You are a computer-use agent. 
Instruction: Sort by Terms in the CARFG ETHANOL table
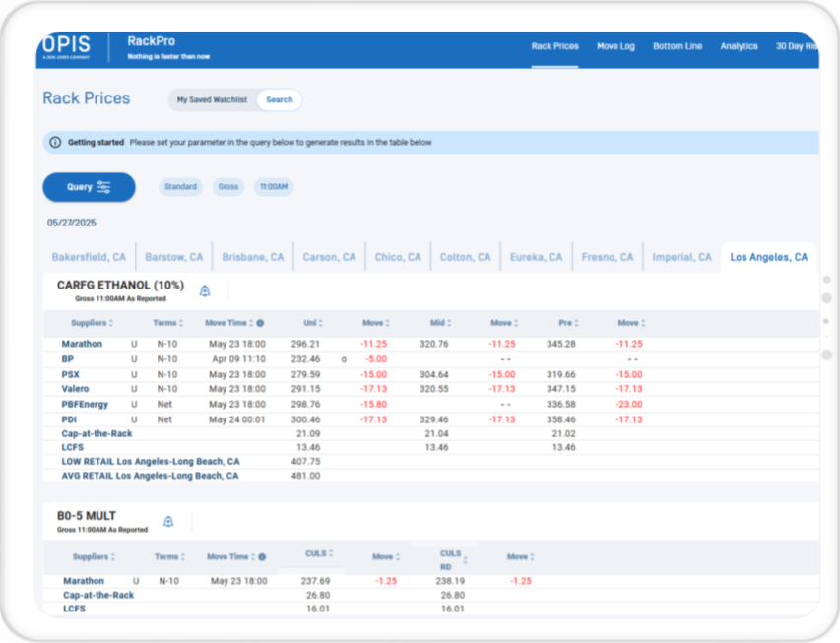(x=169, y=323)
